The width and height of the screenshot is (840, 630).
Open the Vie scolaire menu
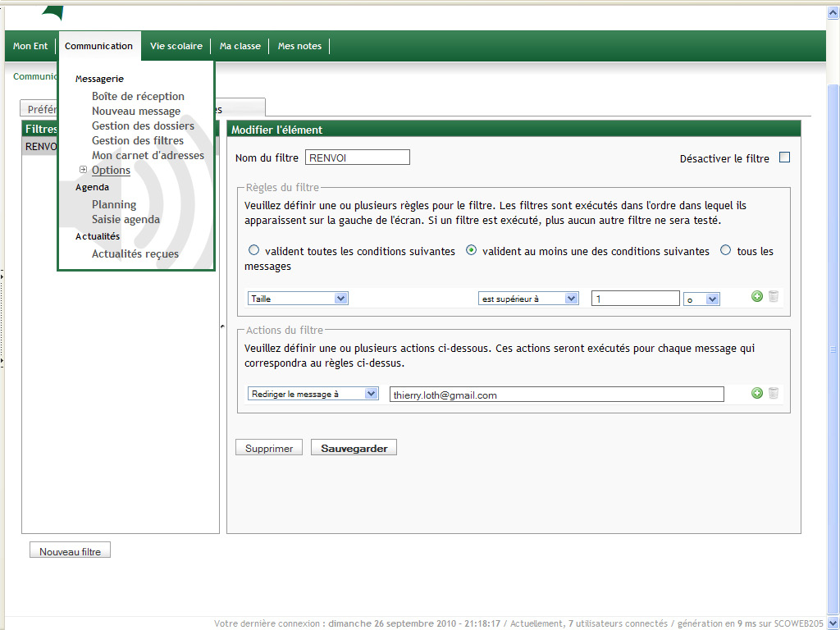point(176,46)
